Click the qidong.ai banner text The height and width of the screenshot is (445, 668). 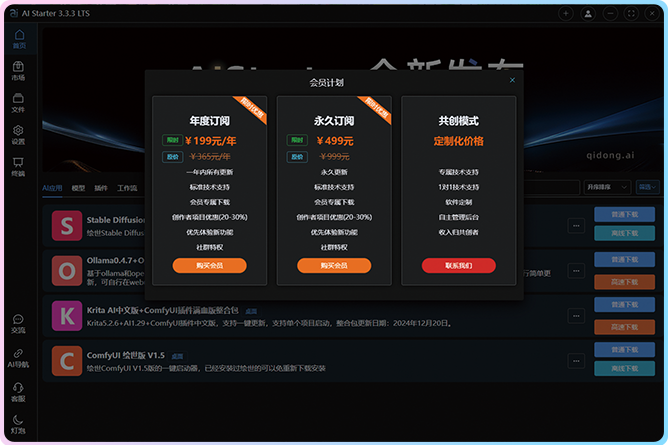(x=610, y=155)
